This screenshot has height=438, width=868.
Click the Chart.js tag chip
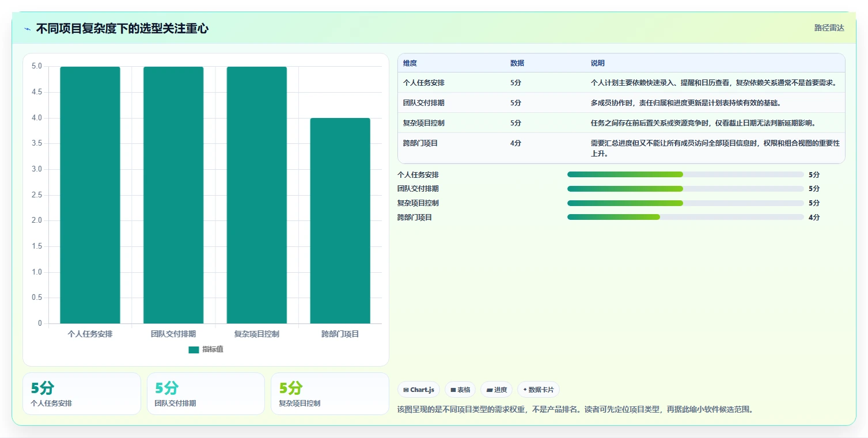[x=419, y=390]
